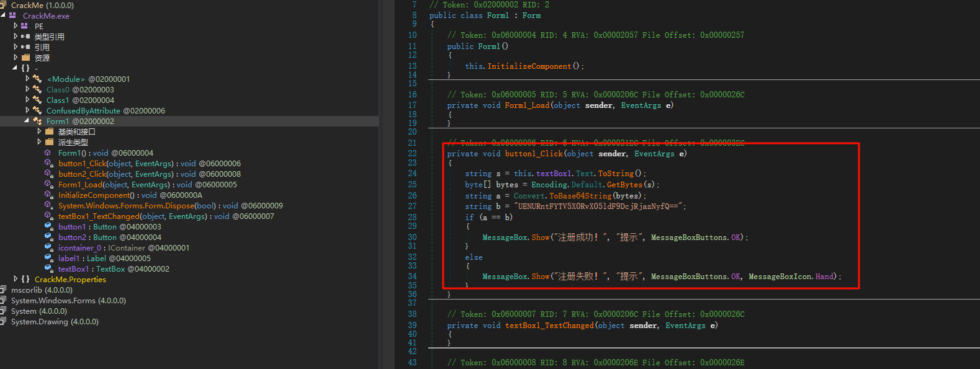Click the Form1_Load method name in code
Viewport: 980px width, 369px height.
click(x=527, y=105)
